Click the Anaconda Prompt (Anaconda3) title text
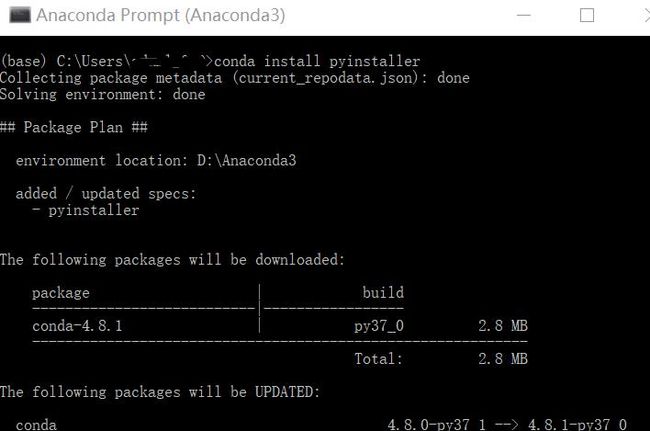This screenshot has width=650, height=431. [x=161, y=16]
